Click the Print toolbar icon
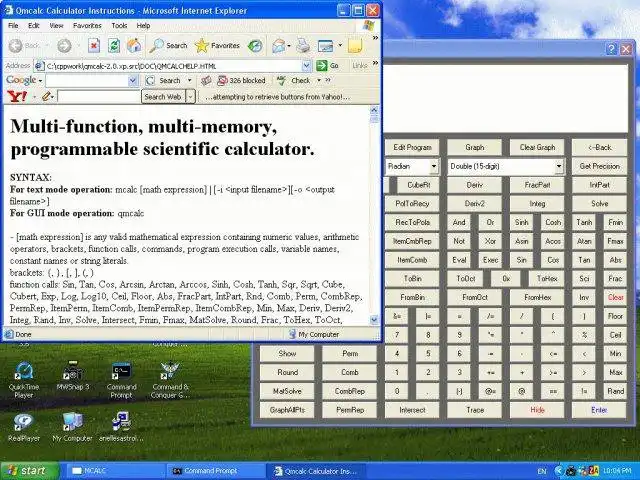This screenshot has height=480, width=640. (303, 46)
